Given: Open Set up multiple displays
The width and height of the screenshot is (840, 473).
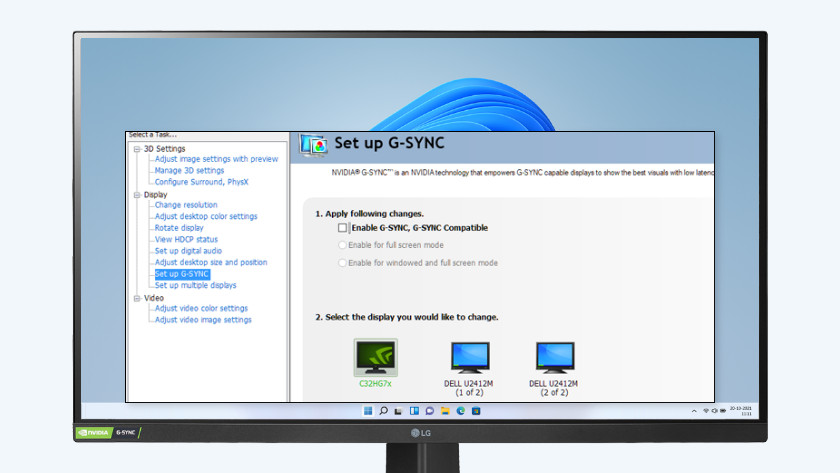Looking at the screenshot, I should [x=195, y=285].
